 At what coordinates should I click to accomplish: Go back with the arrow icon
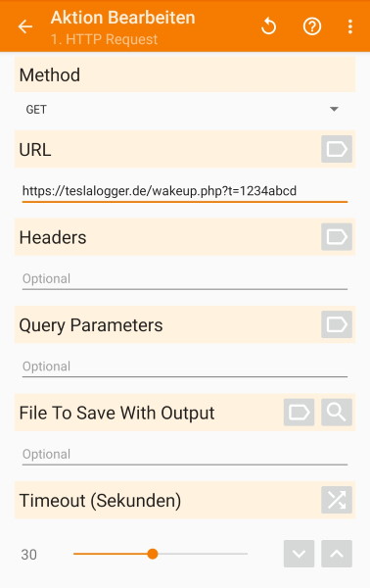click(x=25, y=26)
